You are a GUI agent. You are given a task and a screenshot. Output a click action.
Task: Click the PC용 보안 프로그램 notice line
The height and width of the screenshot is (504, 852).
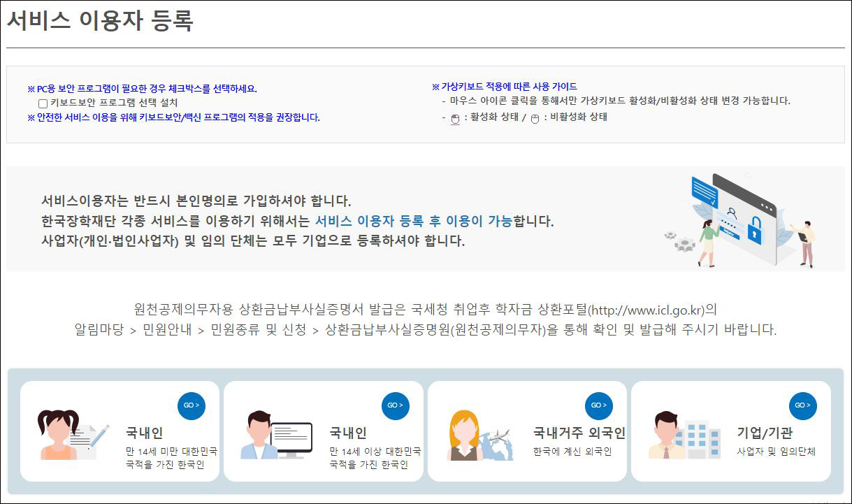tap(143, 89)
